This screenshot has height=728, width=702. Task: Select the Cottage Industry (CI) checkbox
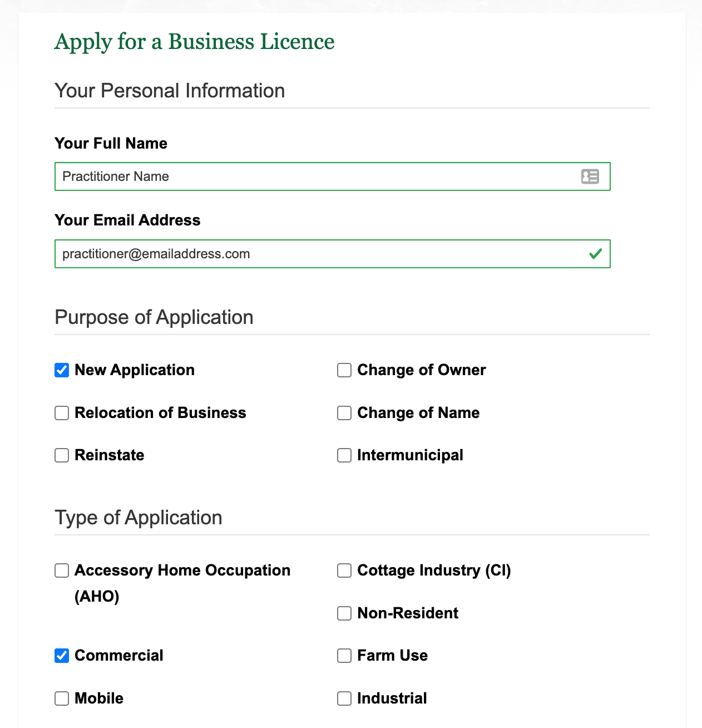coord(344,570)
